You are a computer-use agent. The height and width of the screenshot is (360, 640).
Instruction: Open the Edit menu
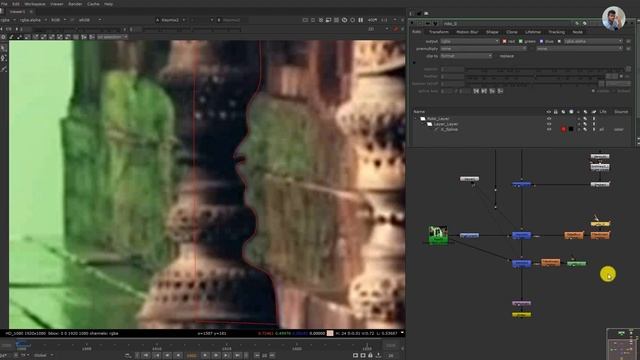(16, 4)
